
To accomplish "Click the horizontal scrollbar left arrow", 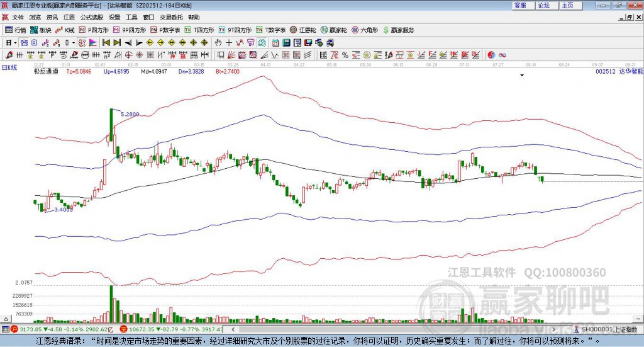I will coord(233,329).
